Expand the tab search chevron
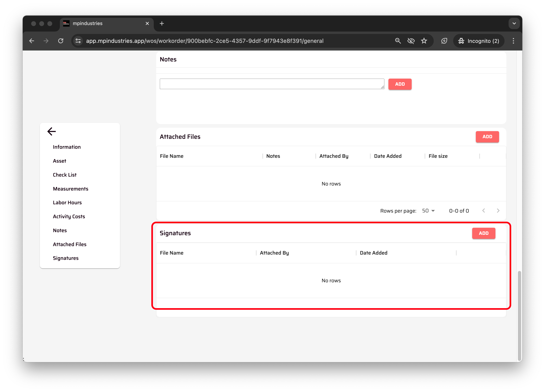545x392 pixels. pos(514,23)
